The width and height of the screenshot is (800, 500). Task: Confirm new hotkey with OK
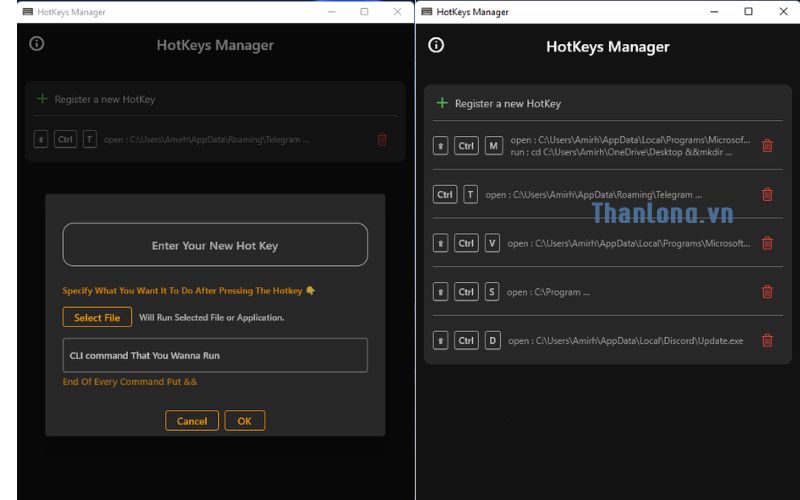pos(244,421)
